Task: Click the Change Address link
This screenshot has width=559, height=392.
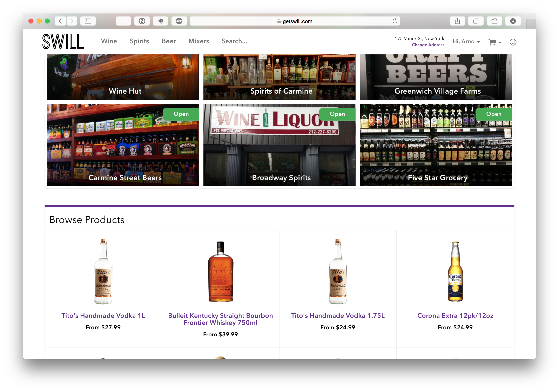Action: (428, 45)
